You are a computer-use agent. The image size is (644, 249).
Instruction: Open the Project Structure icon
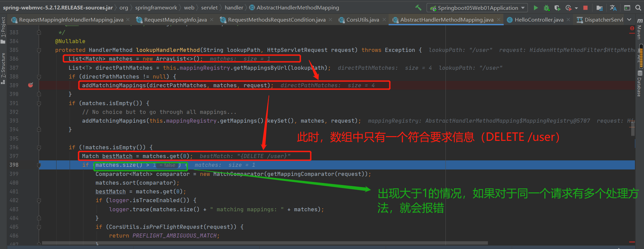600,7
